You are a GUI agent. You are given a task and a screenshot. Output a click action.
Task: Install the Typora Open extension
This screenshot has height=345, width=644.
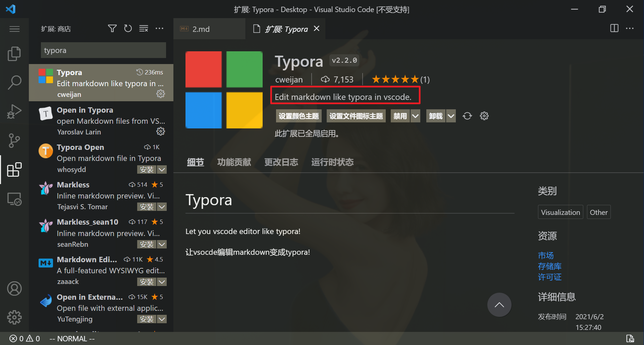point(147,170)
